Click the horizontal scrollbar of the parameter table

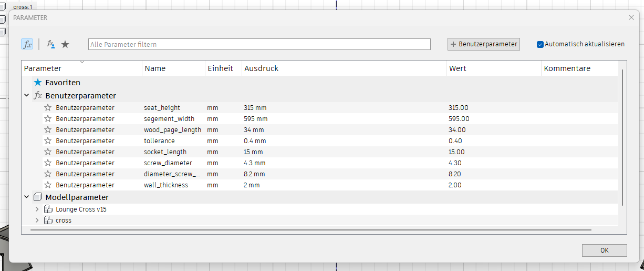310,230
